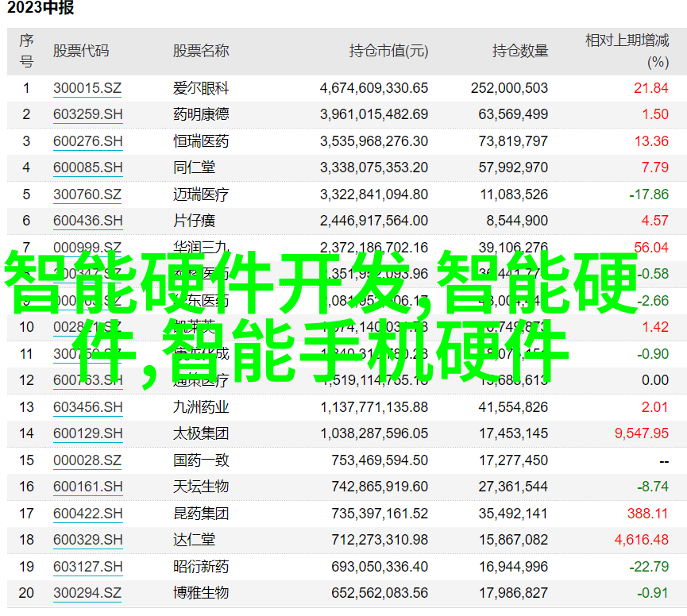The image size is (687, 616).
Task: Click holding quantity 73,819,797
Action: point(513,141)
